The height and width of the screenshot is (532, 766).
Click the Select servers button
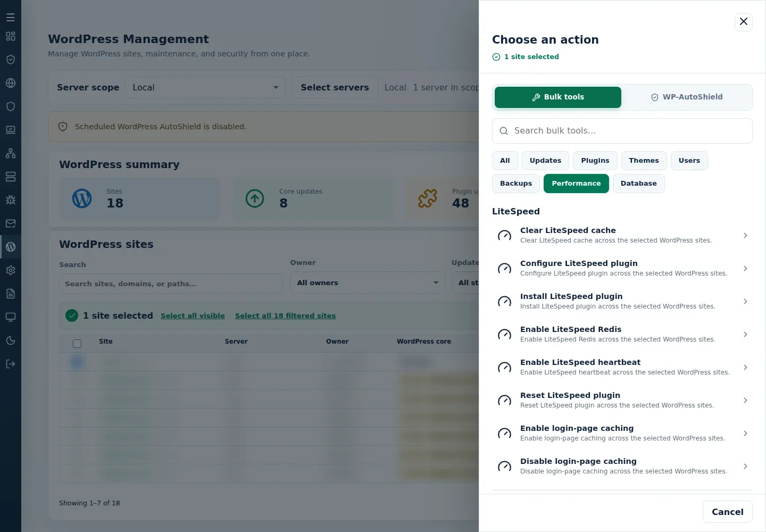click(335, 87)
